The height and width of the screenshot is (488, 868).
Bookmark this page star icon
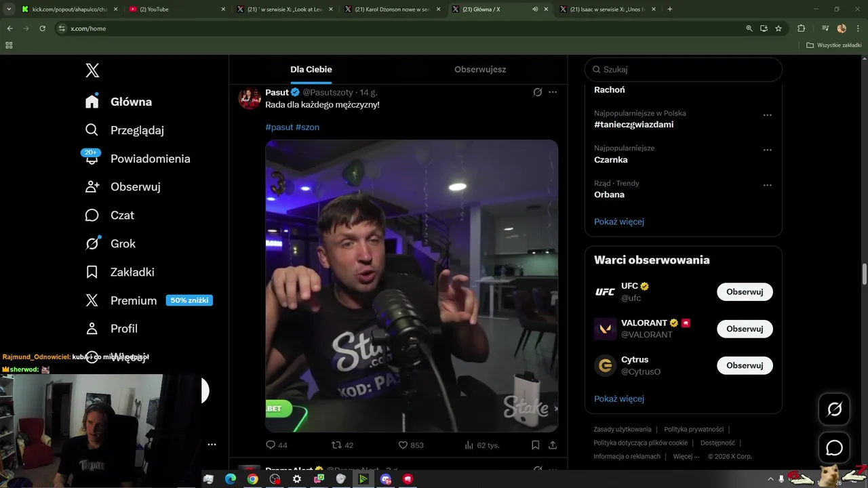(x=778, y=28)
